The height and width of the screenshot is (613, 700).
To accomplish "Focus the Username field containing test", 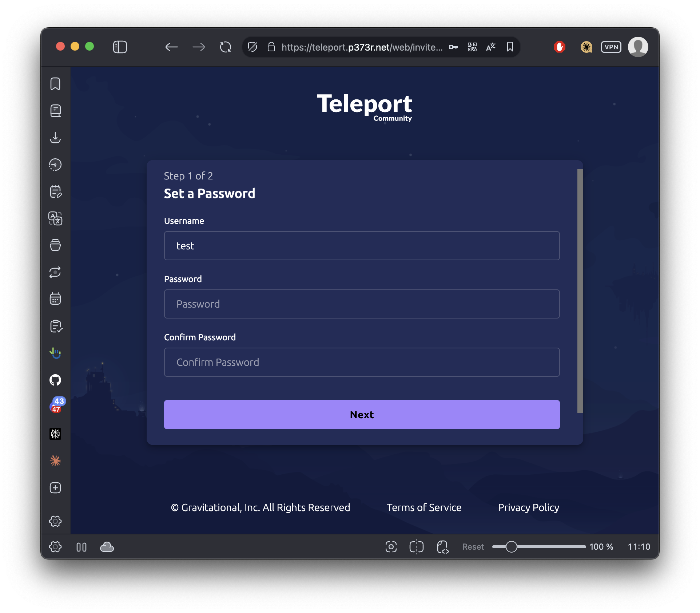I will (x=362, y=246).
